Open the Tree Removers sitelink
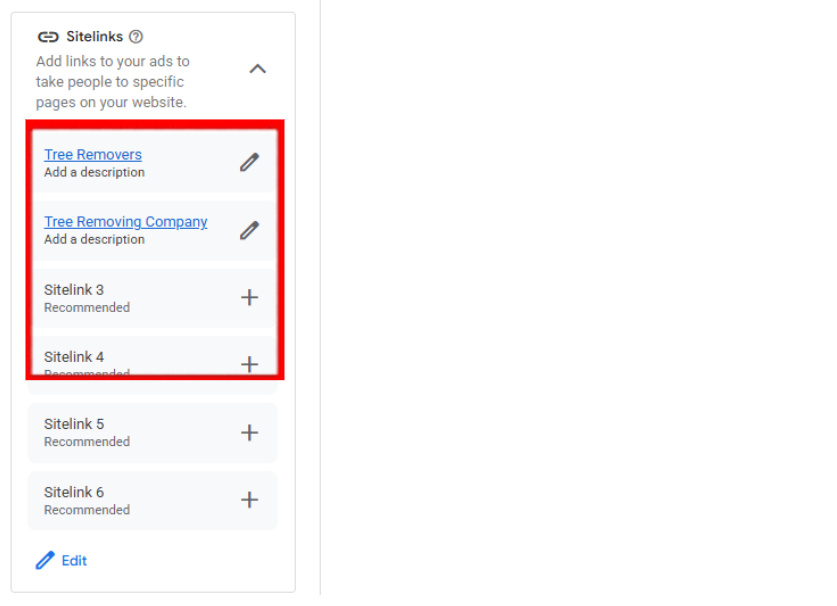 pyautogui.click(x=93, y=155)
